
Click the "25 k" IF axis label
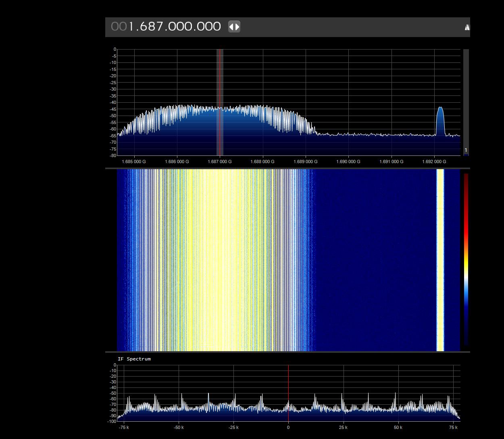[x=343, y=427]
